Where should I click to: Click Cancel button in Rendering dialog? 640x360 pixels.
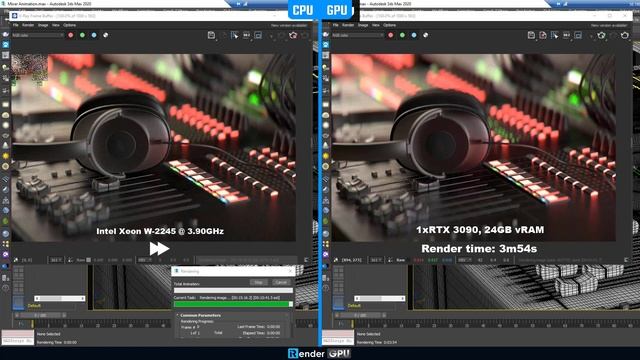coord(281,282)
